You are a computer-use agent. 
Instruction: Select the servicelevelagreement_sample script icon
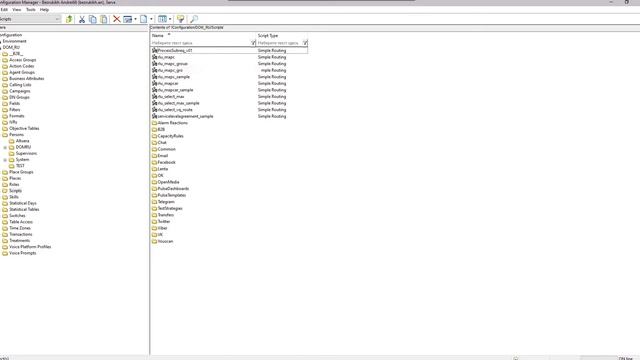(x=155, y=116)
